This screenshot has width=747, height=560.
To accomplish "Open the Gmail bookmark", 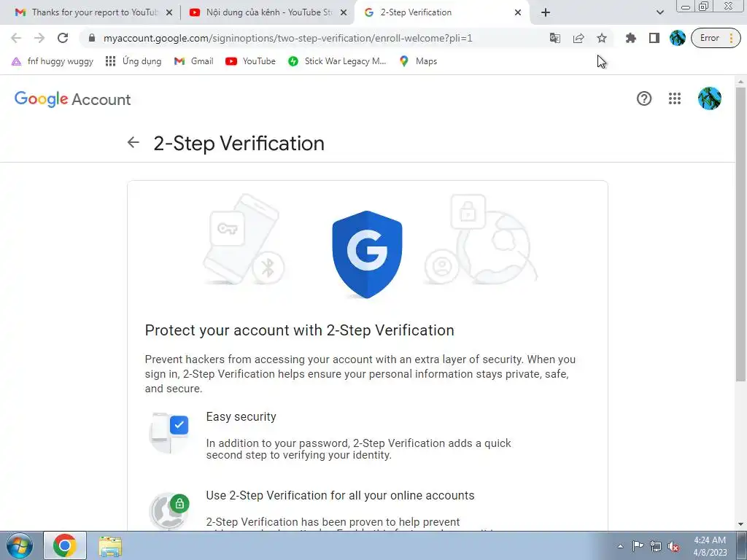I will tap(194, 61).
